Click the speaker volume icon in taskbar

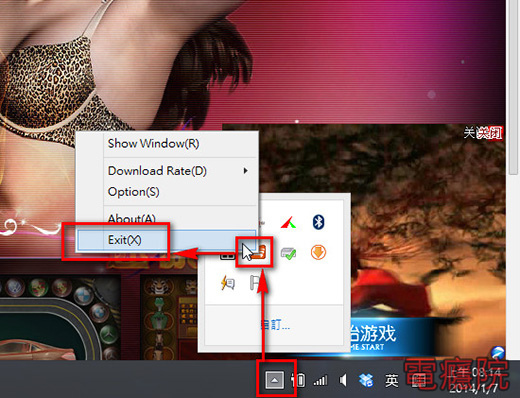click(343, 380)
